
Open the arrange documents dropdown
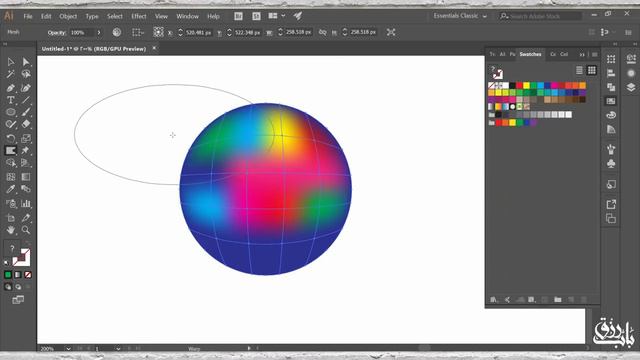[x=276, y=16]
